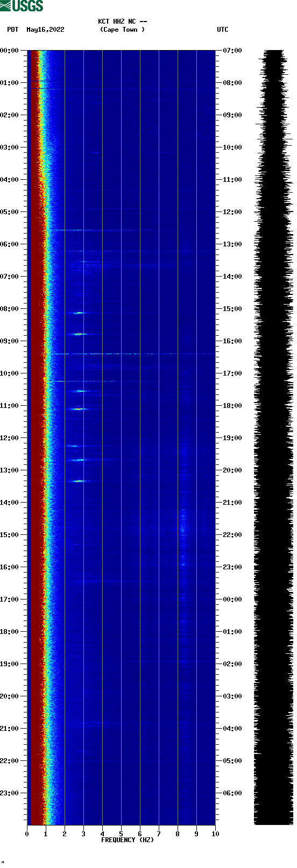The height and width of the screenshot is (868, 297).
Task: Click the 07:00 UTC time label
Action: tap(232, 51)
